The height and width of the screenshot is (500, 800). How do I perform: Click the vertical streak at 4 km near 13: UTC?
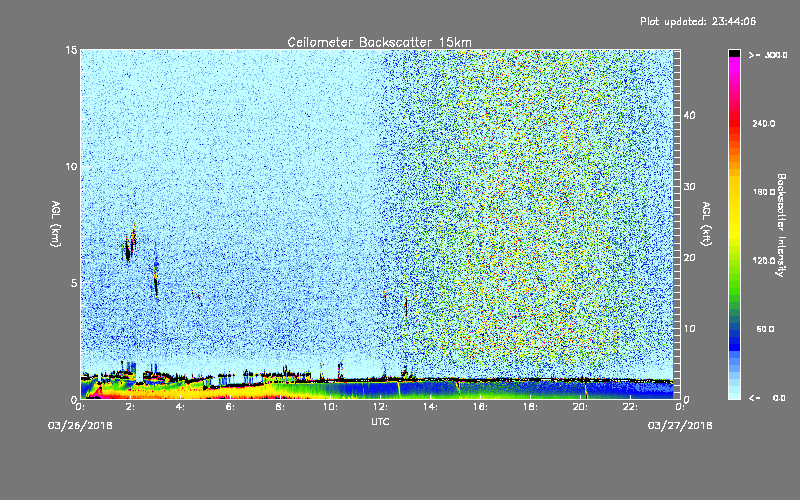coord(406,308)
